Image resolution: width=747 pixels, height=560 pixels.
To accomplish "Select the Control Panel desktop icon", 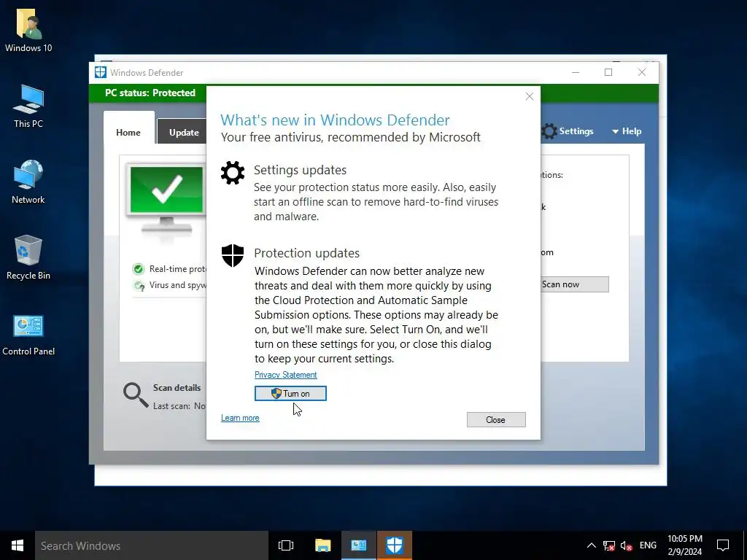I will click(28, 335).
